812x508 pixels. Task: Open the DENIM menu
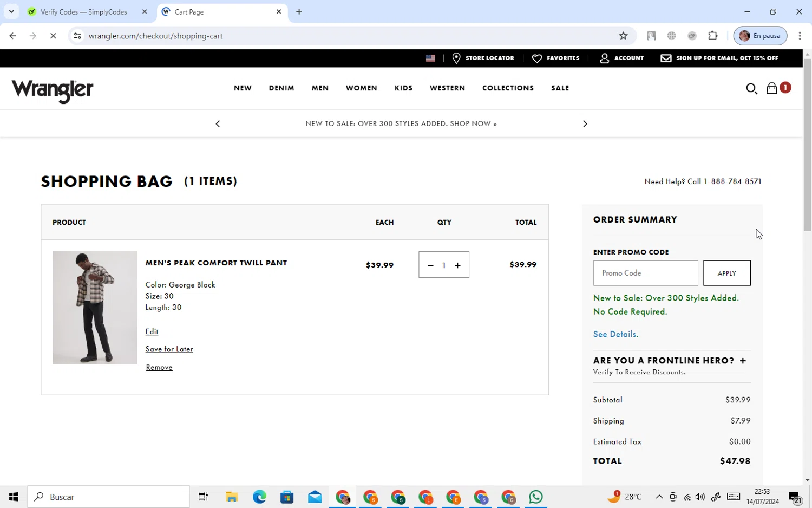tap(281, 88)
